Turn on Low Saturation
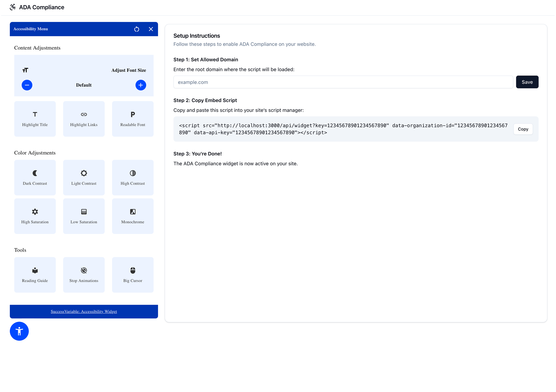 pyautogui.click(x=84, y=216)
